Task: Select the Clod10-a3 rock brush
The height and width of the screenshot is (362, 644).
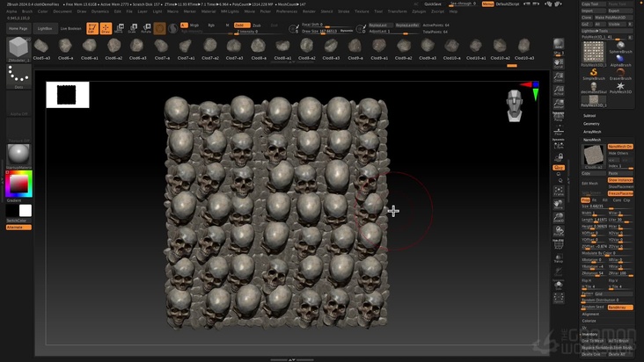Action: 524,49
